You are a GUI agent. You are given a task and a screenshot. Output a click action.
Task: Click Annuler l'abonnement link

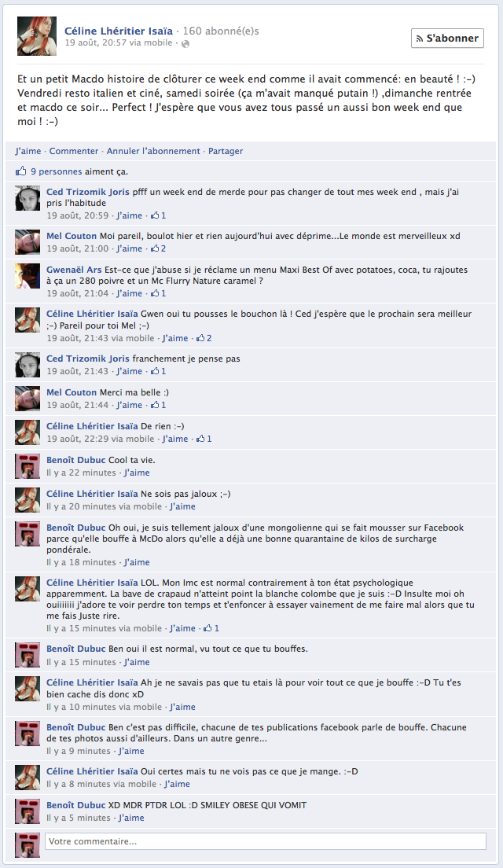[x=153, y=151]
